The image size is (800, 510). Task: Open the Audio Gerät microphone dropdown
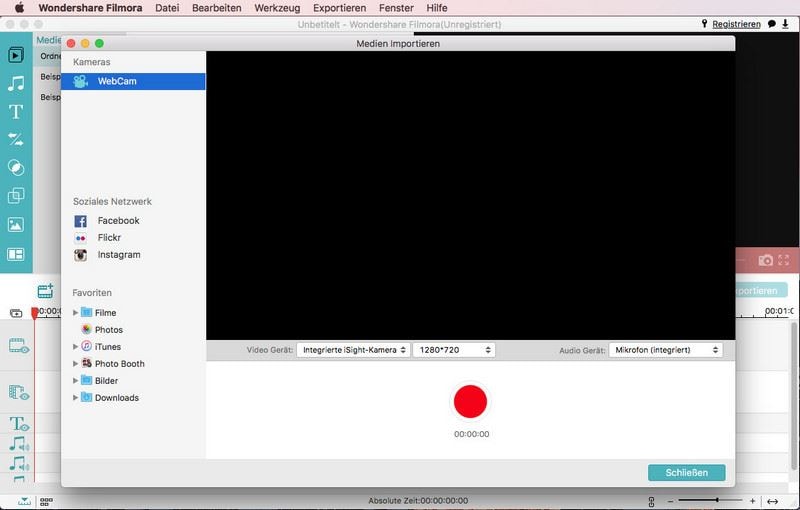click(x=666, y=350)
